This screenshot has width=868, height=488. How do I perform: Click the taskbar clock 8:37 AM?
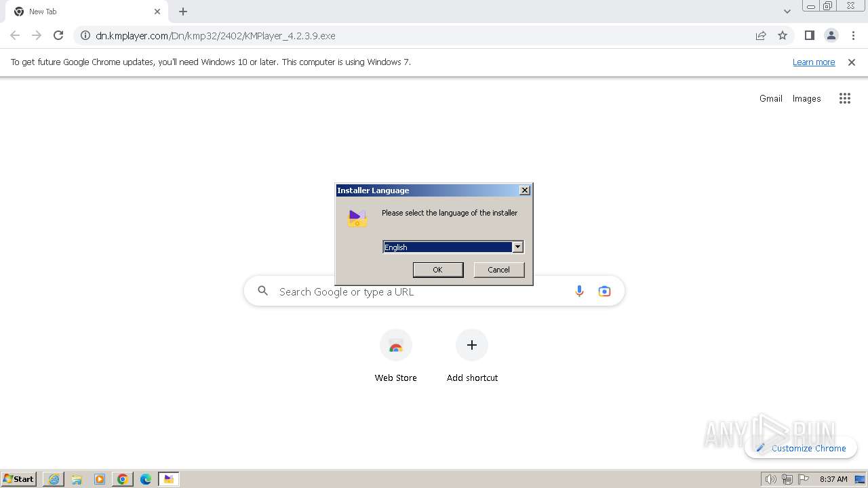click(833, 479)
